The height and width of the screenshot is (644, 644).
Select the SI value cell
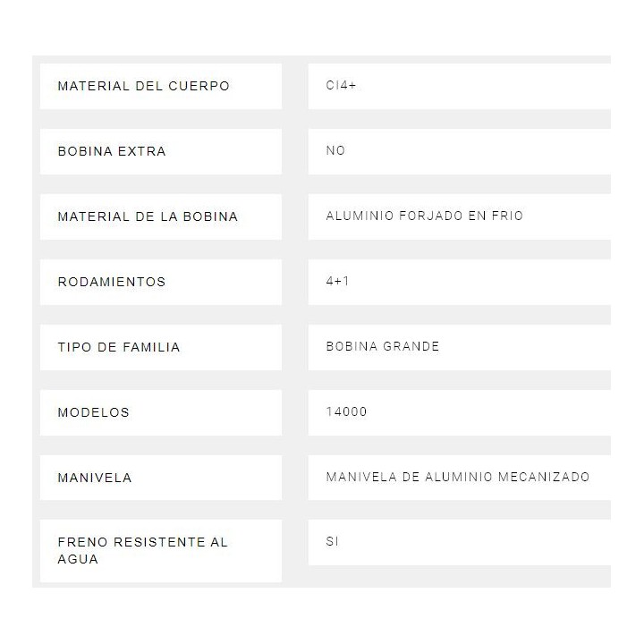pyautogui.click(x=333, y=542)
